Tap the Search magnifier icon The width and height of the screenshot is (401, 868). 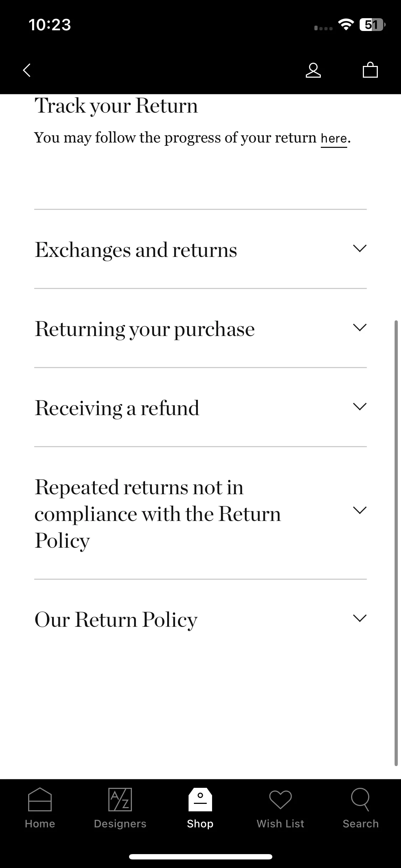[x=360, y=799]
